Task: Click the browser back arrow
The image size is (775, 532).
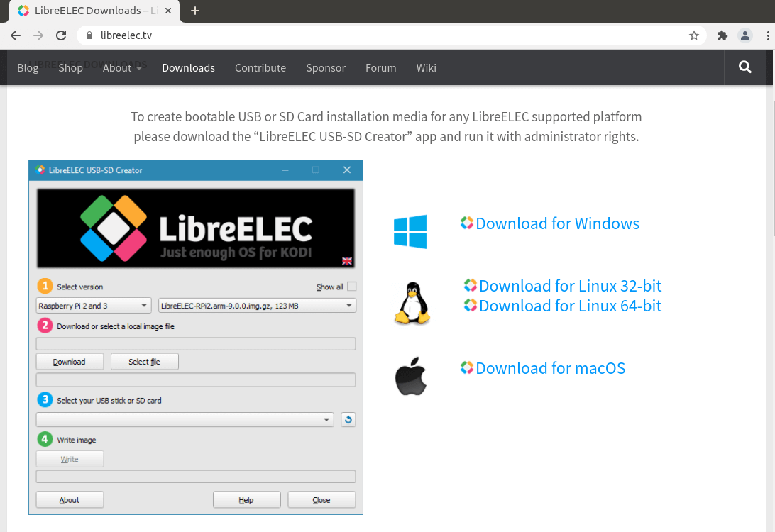Action: 16,35
